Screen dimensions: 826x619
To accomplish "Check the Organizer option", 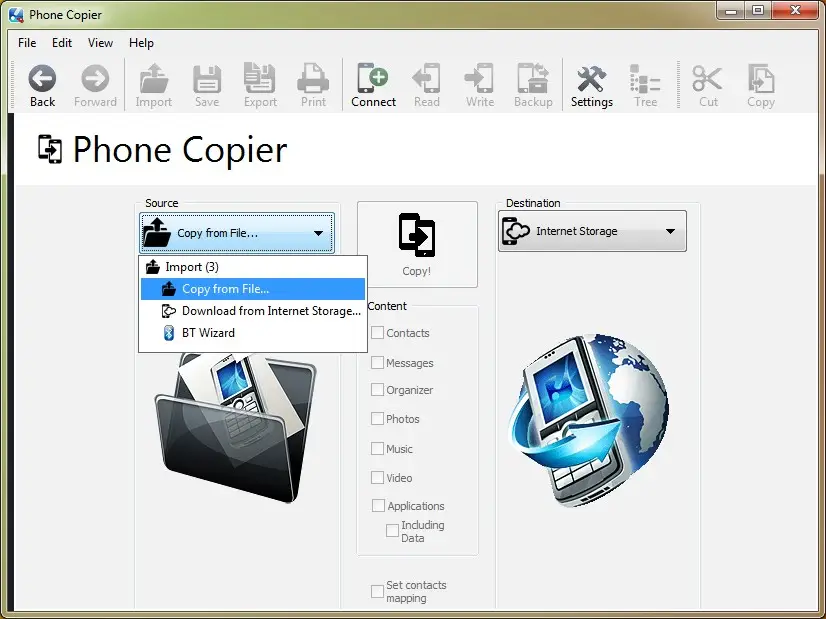I will 377,390.
